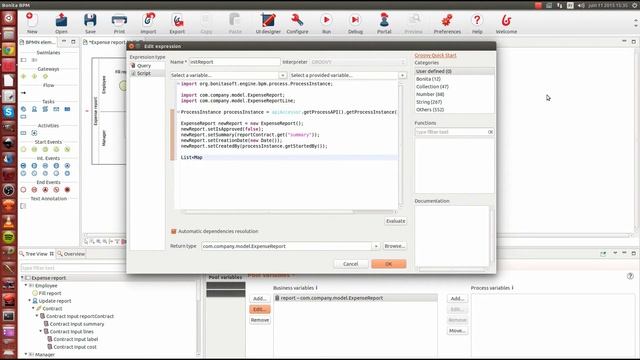Collapse the Update report tree node
This screenshot has width=640, height=360.
tap(29, 301)
